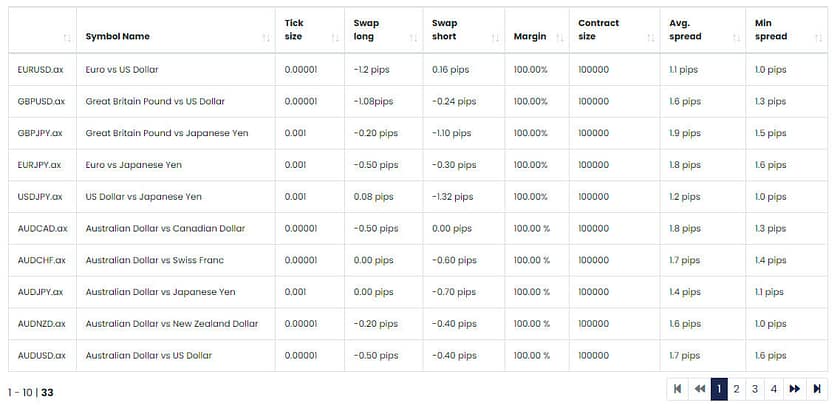Sort by Swap long column arrows
The width and height of the screenshot is (840, 409).
click(413, 37)
